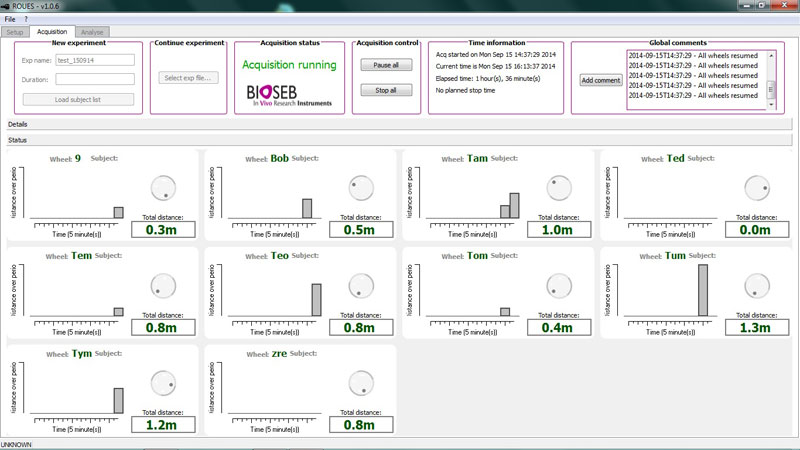
Task: Click the Global comments scrollbar thumb
Action: coord(771,89)
